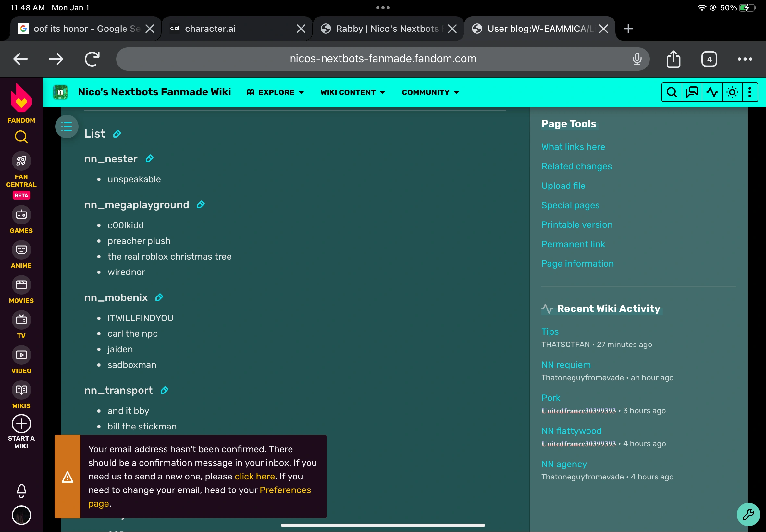Open NN requiem in recent activity

(566, 365)
